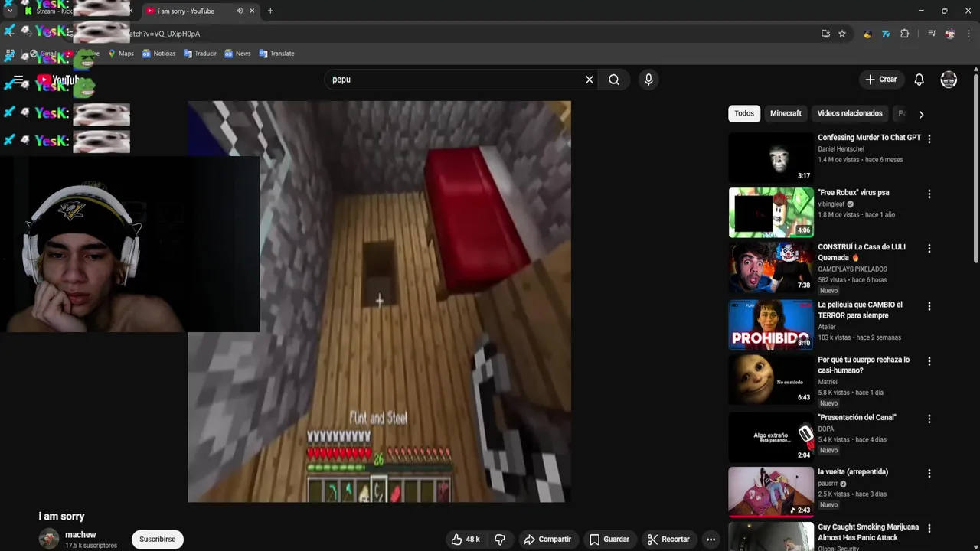Dislike the video
The image size is (980, 551).
tap(500, 540)
